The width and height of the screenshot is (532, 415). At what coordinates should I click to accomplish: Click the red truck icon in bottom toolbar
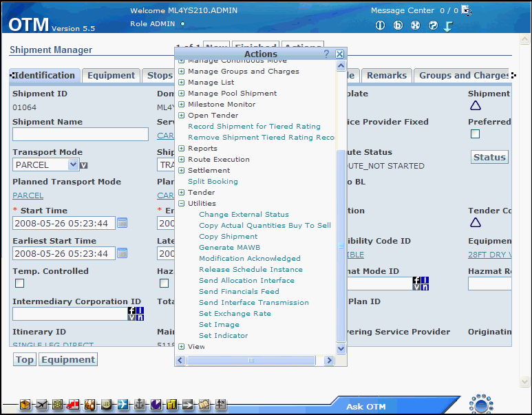[74, 404]
